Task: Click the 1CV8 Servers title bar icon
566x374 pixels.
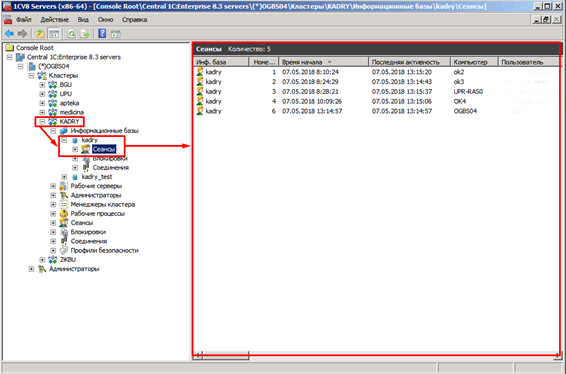Action: click(x=7, y=6)
